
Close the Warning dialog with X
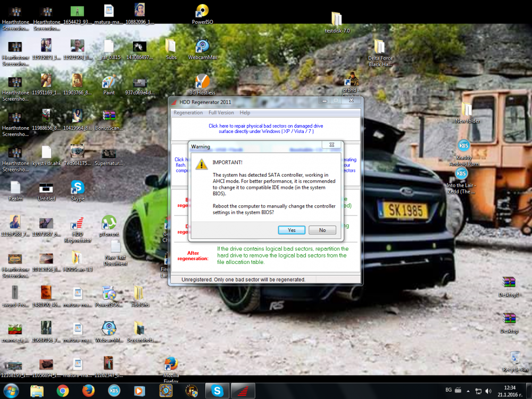(x=332, y=145)
